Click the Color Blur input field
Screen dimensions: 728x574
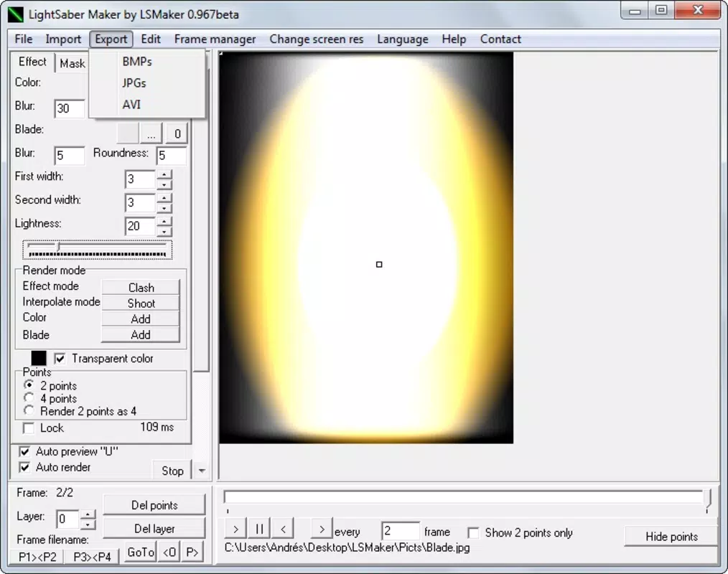[x=70, y=108]
